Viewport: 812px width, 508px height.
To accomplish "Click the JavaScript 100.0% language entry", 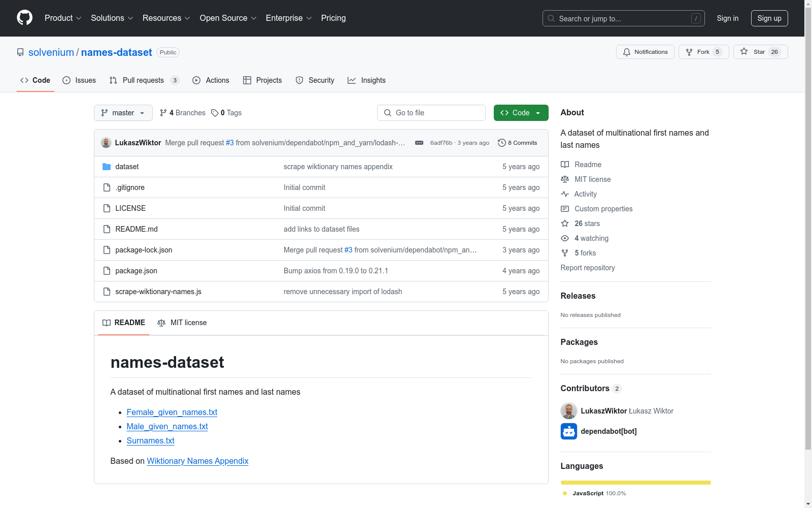I will pos(594,493).
